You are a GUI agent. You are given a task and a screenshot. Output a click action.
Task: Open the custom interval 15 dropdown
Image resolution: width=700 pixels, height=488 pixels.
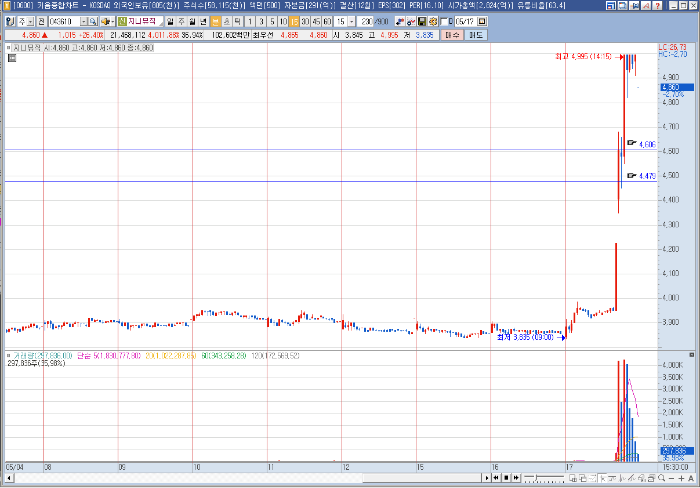tap(352, 21)
